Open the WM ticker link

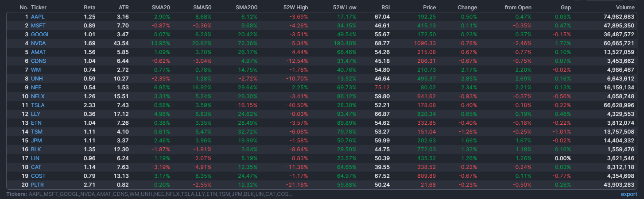(x=35, y=69)
